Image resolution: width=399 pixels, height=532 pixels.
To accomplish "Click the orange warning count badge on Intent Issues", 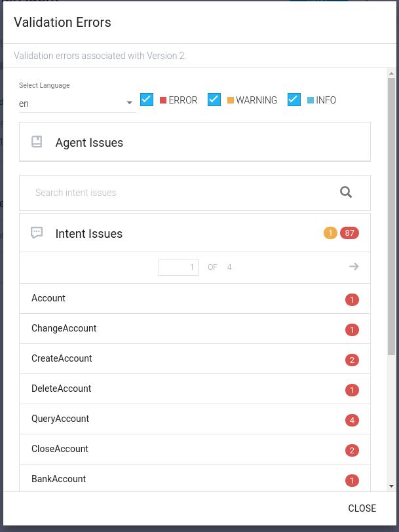I will coord(331,233).
